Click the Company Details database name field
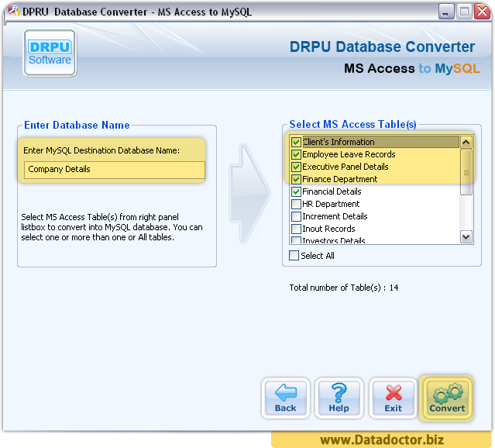This screenshot has height=448, width=495. click(115, 170)
